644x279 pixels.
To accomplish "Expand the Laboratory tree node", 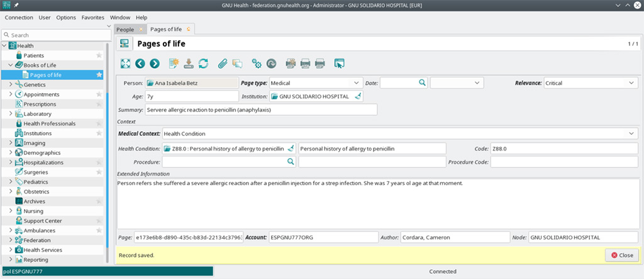I will tap(11, 114).
